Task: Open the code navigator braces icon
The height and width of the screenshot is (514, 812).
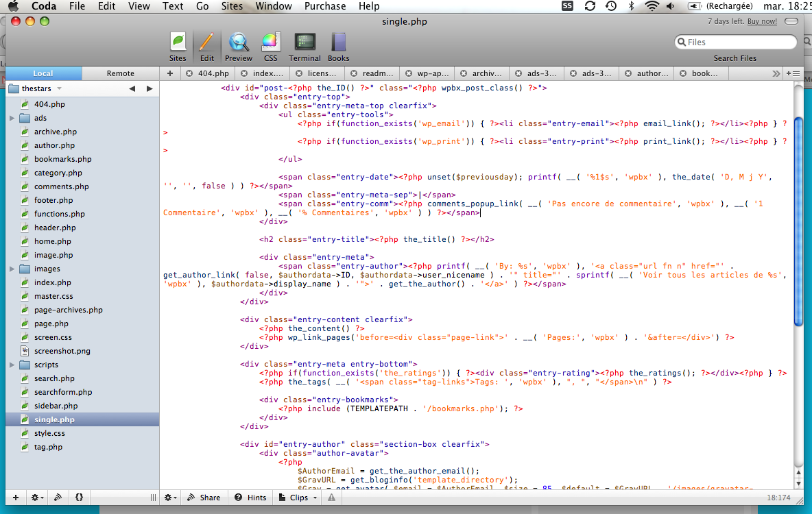Action: (x=80, y=498)
